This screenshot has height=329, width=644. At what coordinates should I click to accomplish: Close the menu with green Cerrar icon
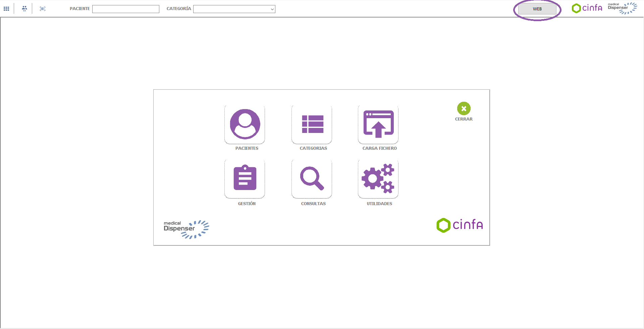[464, 109]
